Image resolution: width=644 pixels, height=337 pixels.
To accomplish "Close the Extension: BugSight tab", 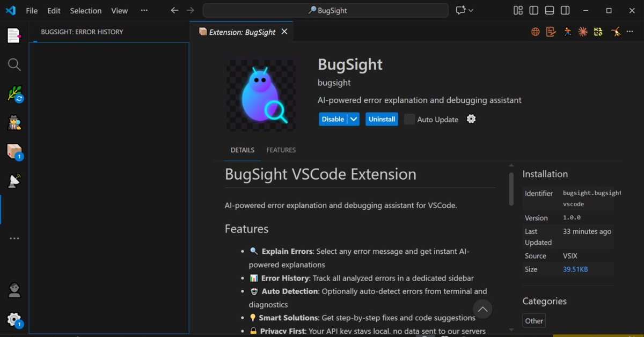I will coord(284,32).
